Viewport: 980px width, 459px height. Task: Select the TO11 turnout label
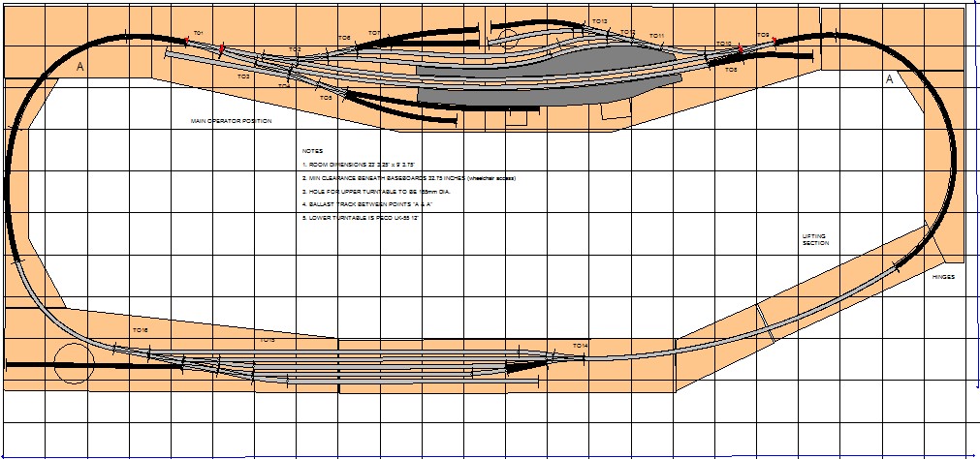[656, 36]
